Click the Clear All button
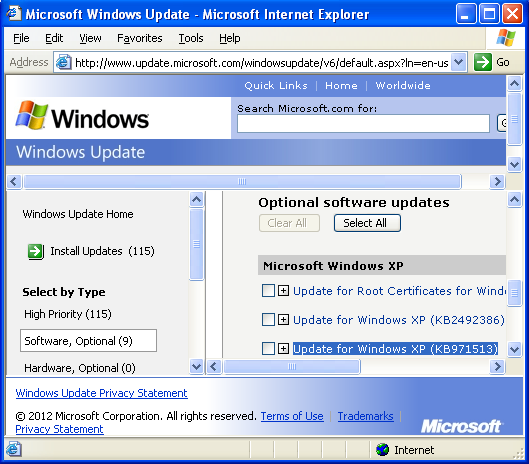 [x=289, y=223]
